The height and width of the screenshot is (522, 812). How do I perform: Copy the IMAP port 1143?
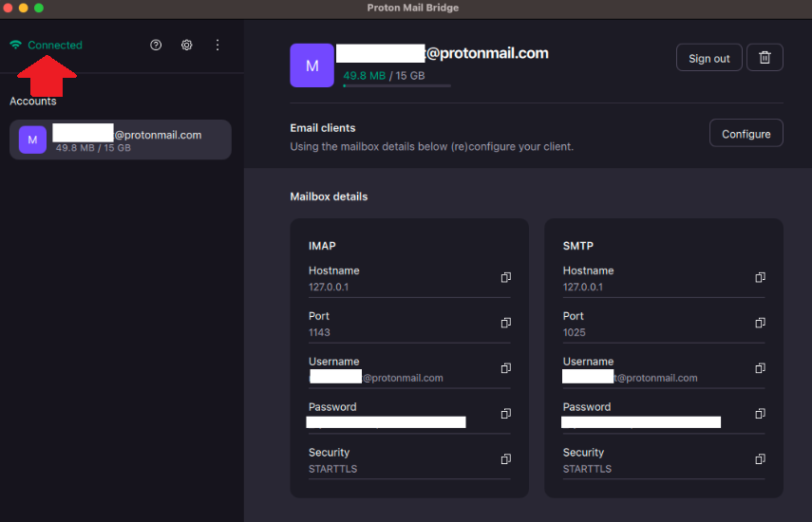506,324
